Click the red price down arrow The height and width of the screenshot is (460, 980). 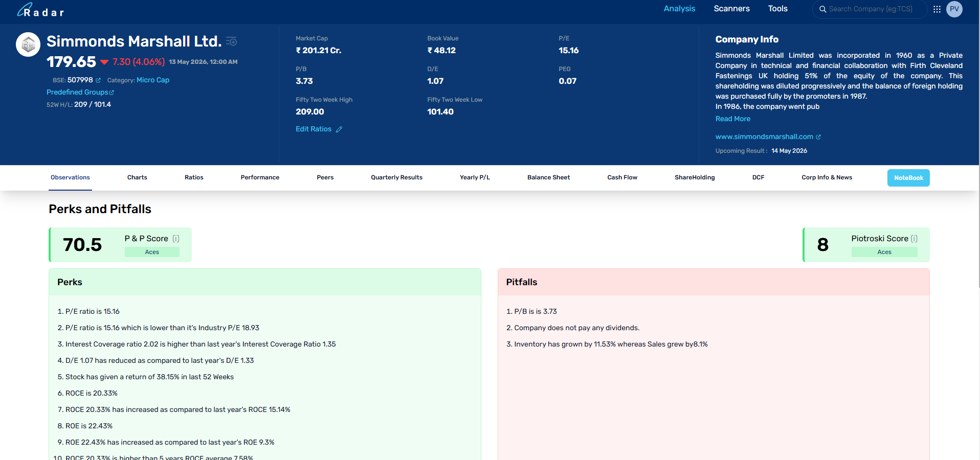[x=104, y=62]
